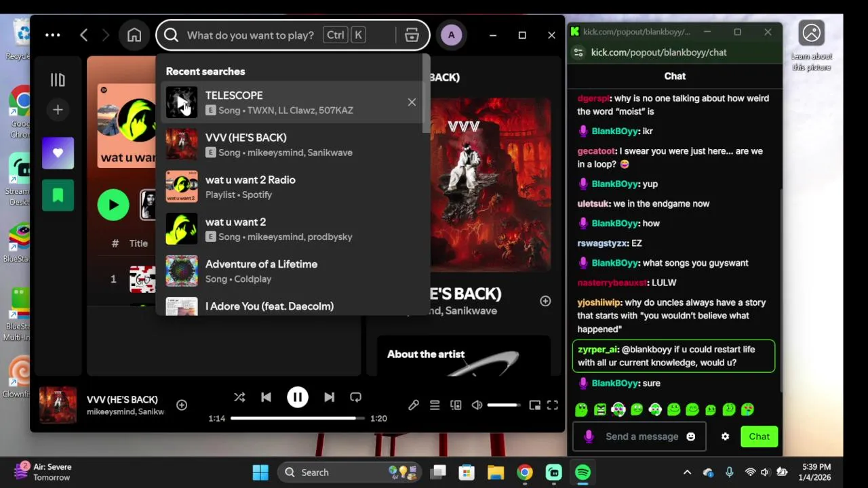Select wat u want 2 song result

tap(292, 228)
